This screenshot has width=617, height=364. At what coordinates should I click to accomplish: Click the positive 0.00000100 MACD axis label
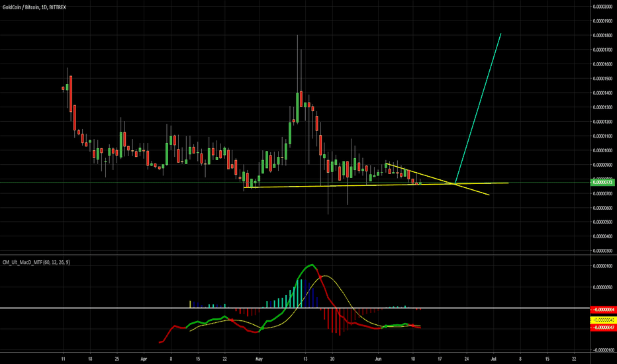pyautogui.click(x=602, y=266)
